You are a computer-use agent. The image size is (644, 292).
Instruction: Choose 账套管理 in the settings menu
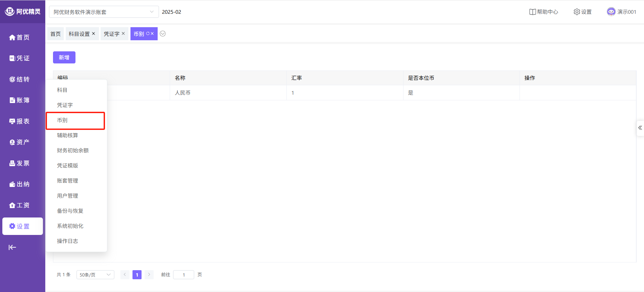tap(67, 181)
